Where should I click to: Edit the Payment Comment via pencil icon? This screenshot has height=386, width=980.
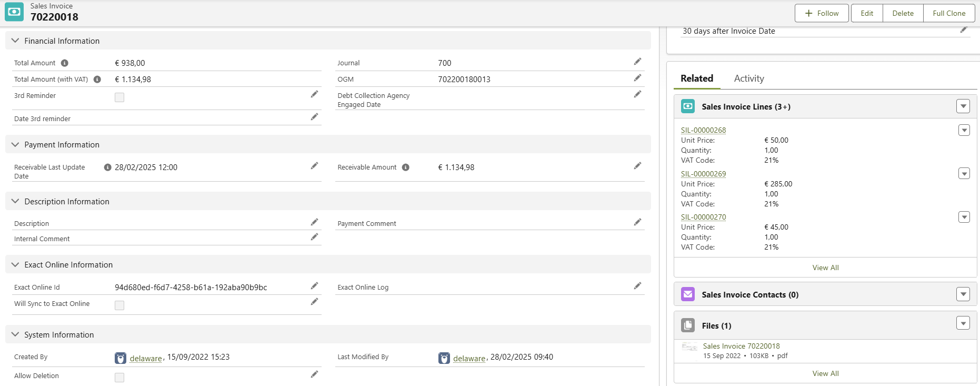pyautogui.click(x=637, y=222)
